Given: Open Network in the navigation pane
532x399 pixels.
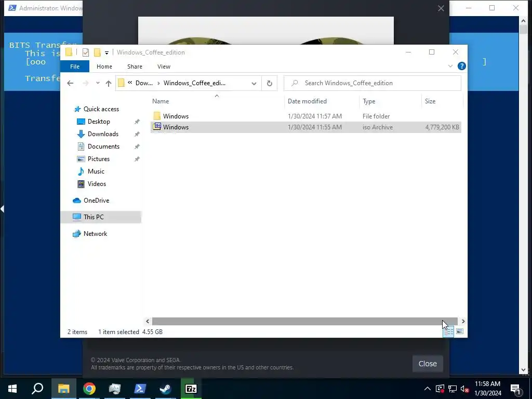Looking at the screenshot, I should pos(95,234).
